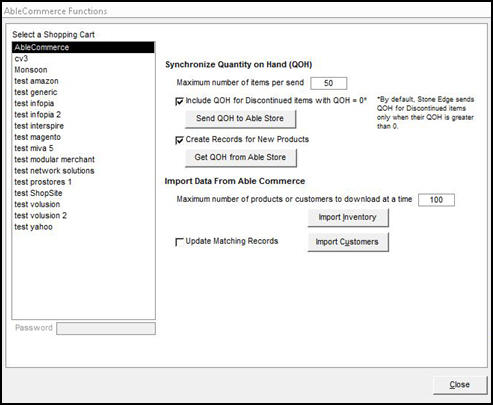Viewport: 493px width, 405px height.
Task: Select the test infopia 2 entry
Action: [x=83, y=115]
